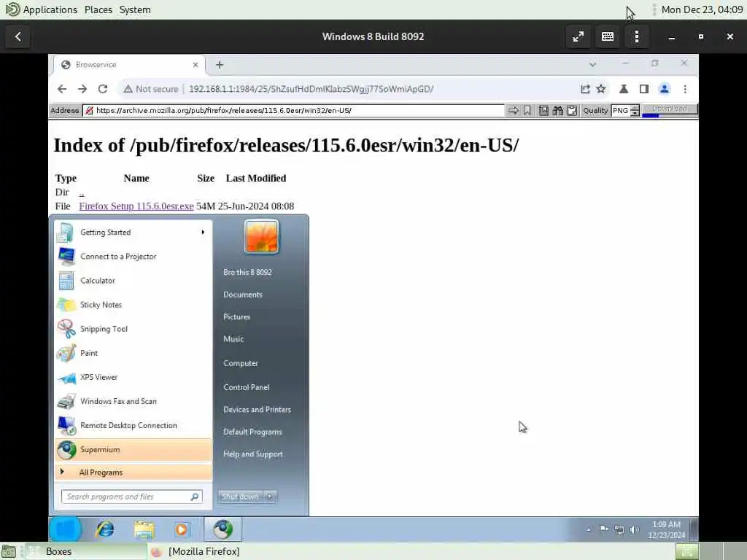Expand All Programs in Start menu

coord(133,472)
